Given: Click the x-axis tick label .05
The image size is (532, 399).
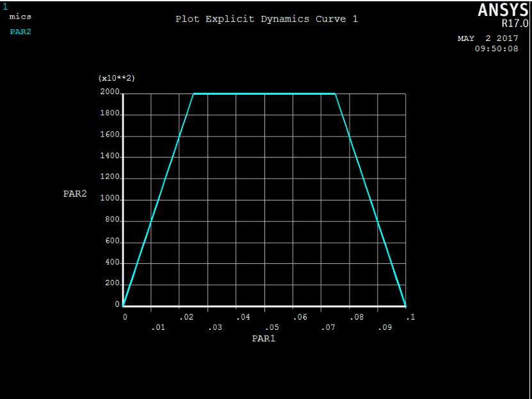Looking at the screenshot, I should pos(272,327).
